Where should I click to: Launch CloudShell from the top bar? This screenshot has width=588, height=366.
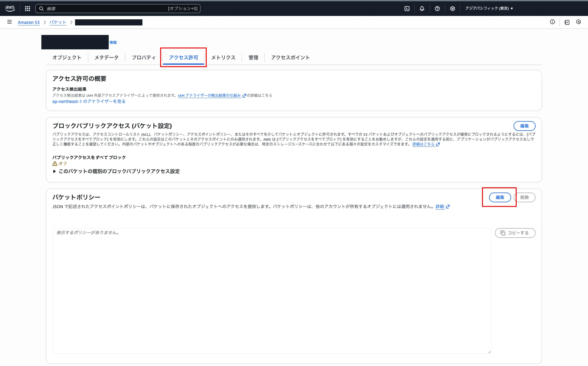coord(407,9)
